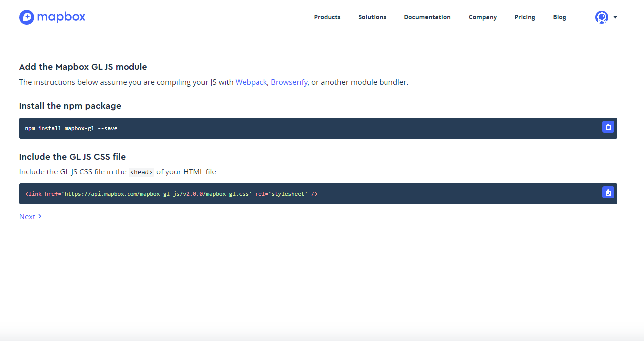Open the Products menu

pyautogui.click(x=327, y=17)
